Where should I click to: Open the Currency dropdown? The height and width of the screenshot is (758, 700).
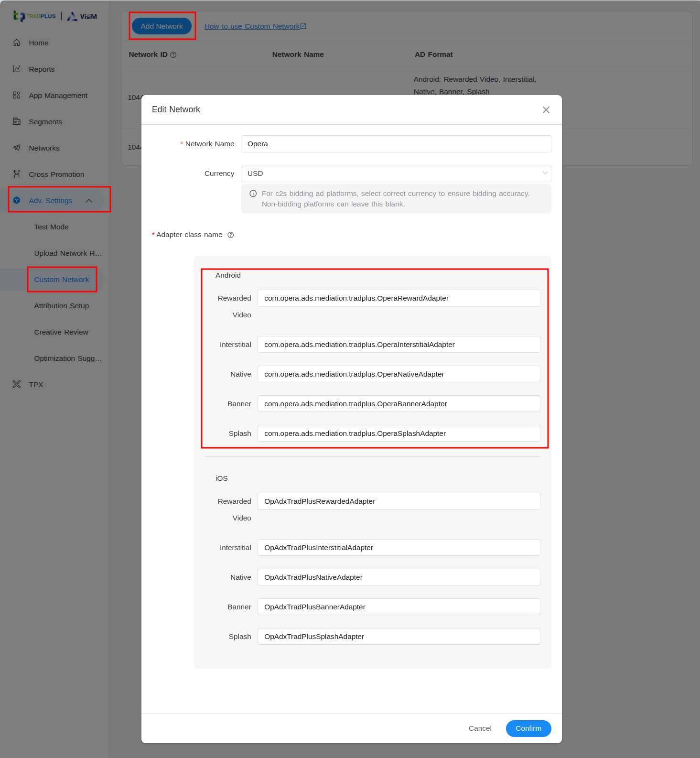(x=396, y=173)
